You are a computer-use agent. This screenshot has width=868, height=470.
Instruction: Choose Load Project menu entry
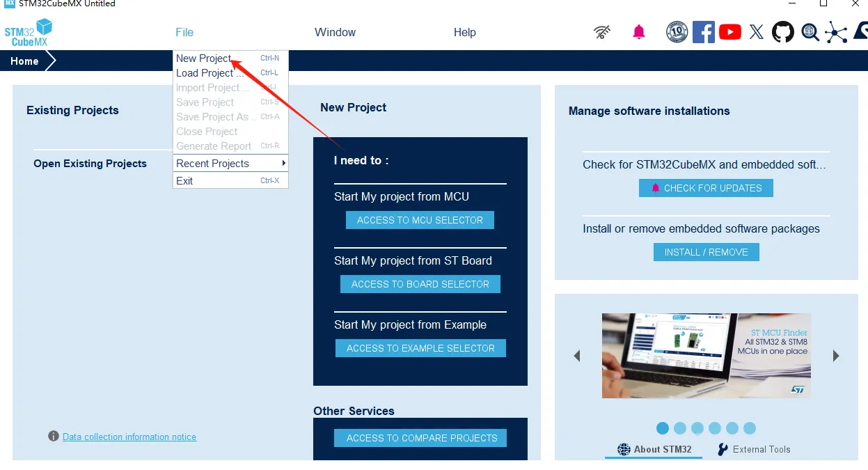tap(205, 73)
